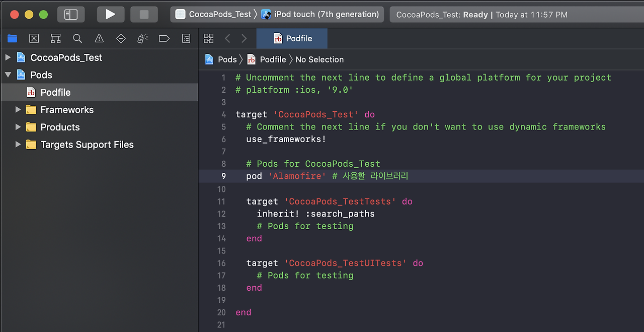Toggle the navigator sidebar visibility
The width and height of the screenshot is (644, 332).
click(71, 14)
